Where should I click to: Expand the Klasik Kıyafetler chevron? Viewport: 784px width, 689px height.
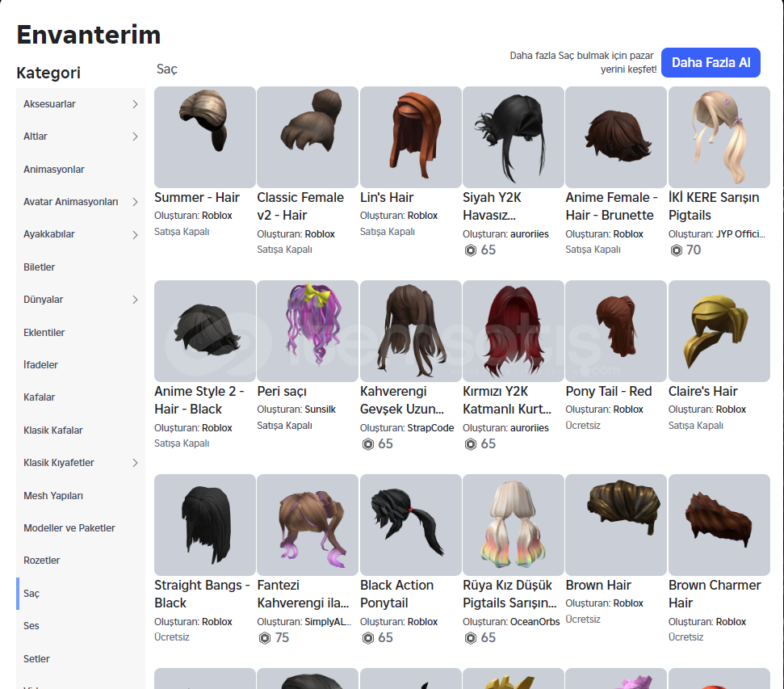[135, 463]
